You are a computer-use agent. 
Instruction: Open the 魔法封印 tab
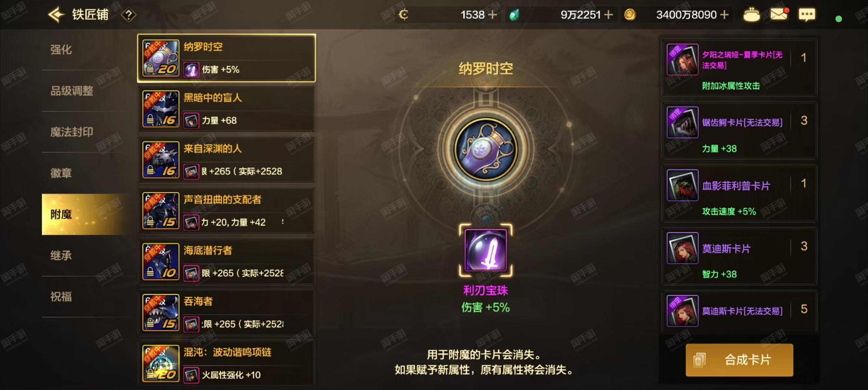click(x=72, y=132)
